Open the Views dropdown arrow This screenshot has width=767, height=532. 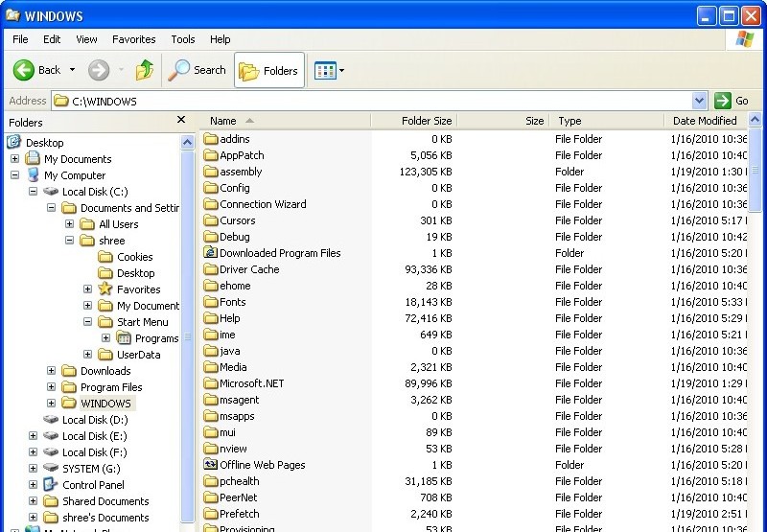tap(341, 70)
